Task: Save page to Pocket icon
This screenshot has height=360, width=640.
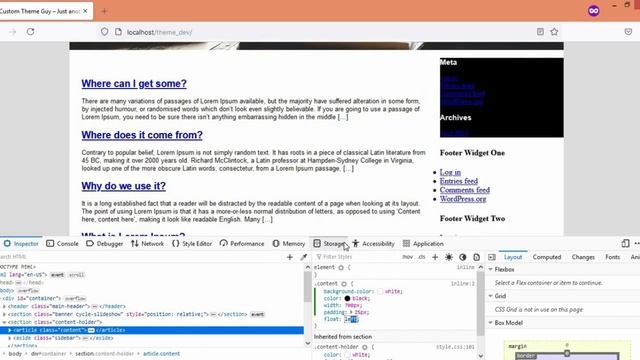Action: [628, 32]
